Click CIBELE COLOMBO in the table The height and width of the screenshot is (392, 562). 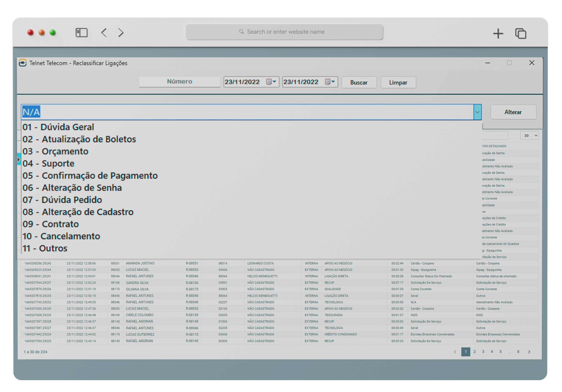click(x=140, y=315)
